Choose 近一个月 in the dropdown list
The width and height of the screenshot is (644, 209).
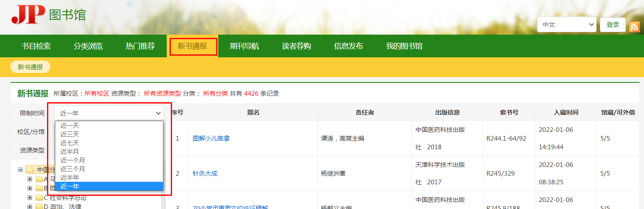73,160
